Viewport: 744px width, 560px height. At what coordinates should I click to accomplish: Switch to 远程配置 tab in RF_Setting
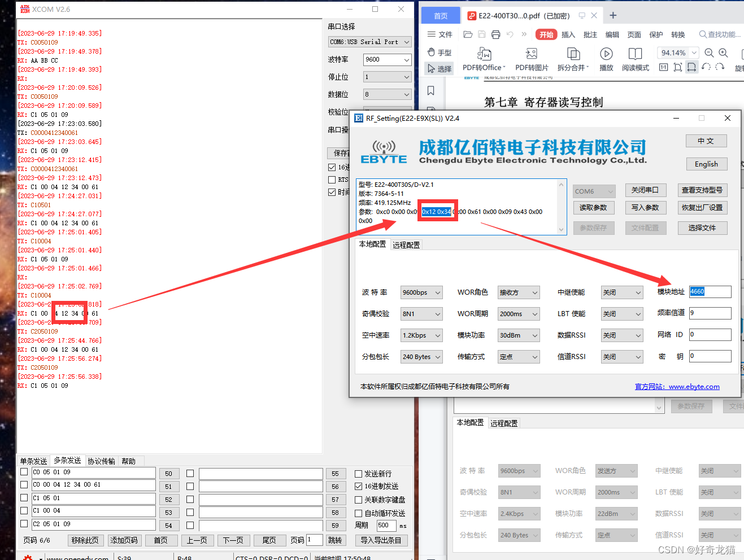(406, 245)
